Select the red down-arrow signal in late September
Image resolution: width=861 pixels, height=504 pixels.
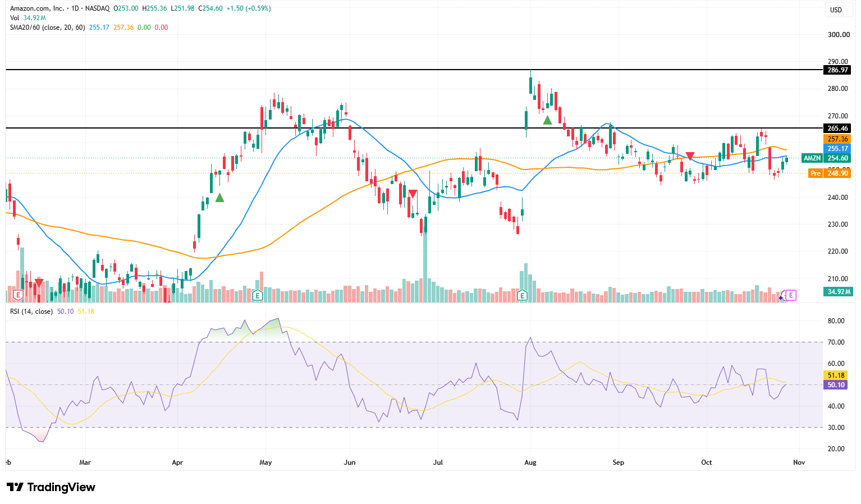click(690, 156)
